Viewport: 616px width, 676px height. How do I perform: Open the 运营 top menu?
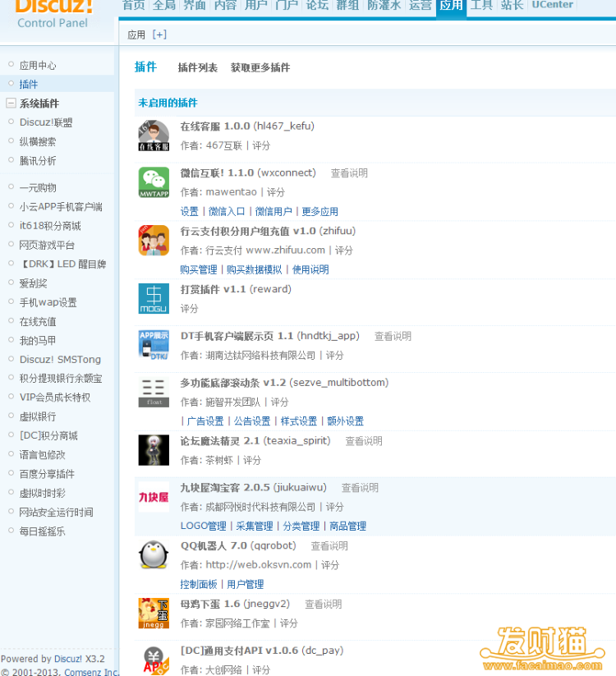(x=420, y=5)
